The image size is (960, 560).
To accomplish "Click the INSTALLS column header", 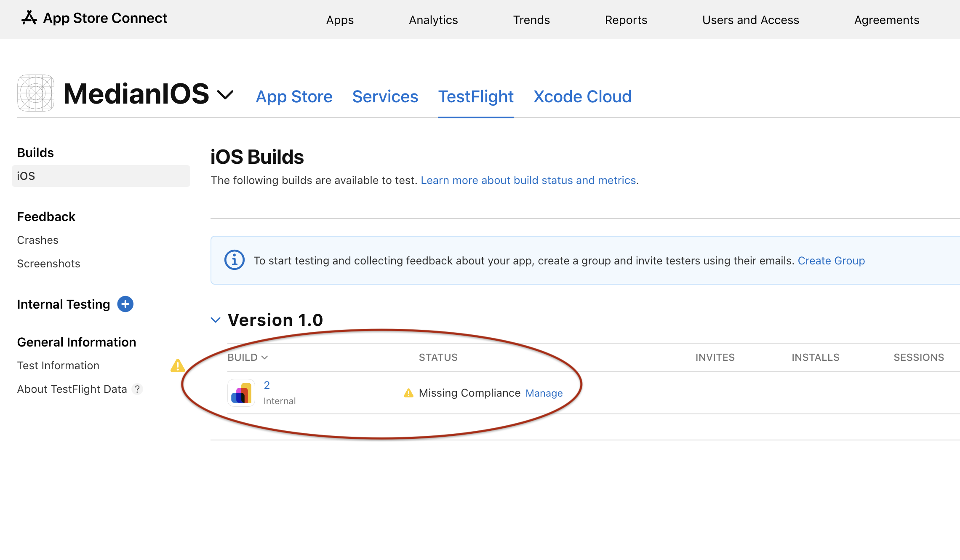I will 816,357.
